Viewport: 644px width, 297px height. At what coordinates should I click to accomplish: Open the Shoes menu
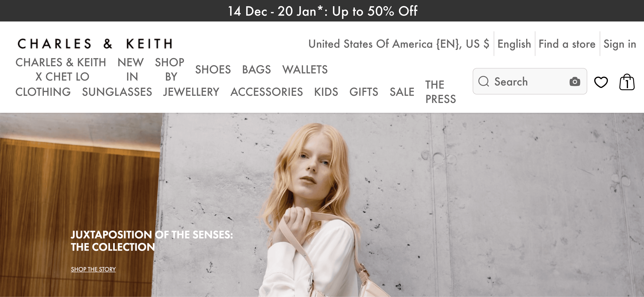pyautogui.click(x=213, y=69)
